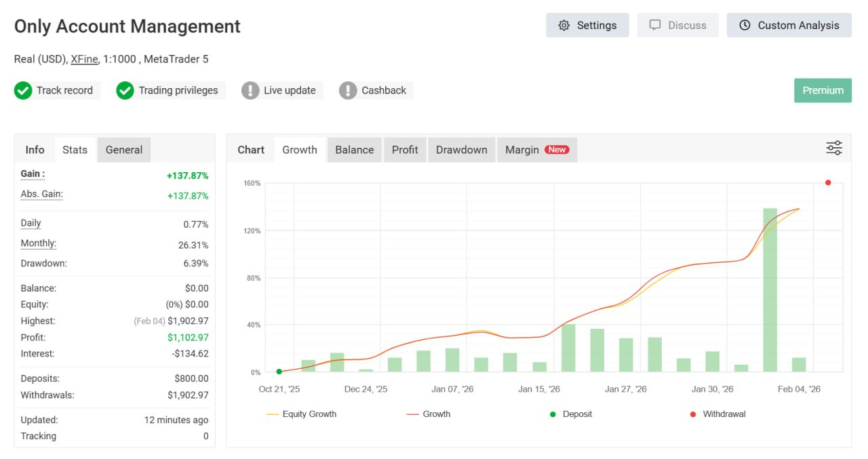Click the Trading privileges checkmark icon

click(x=125, y=90)
